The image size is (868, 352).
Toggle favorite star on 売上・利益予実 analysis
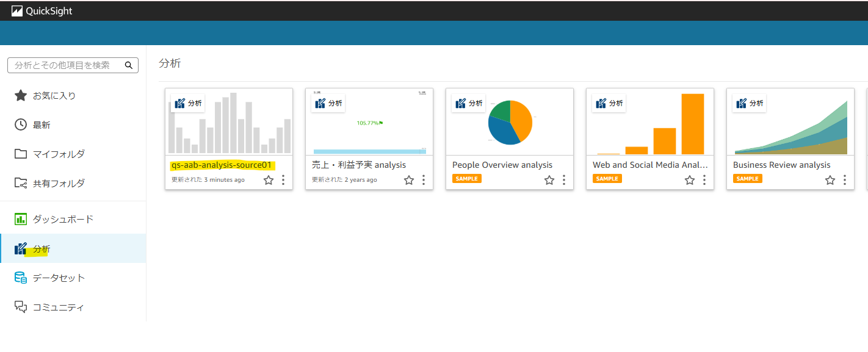(x=409, y=180)
